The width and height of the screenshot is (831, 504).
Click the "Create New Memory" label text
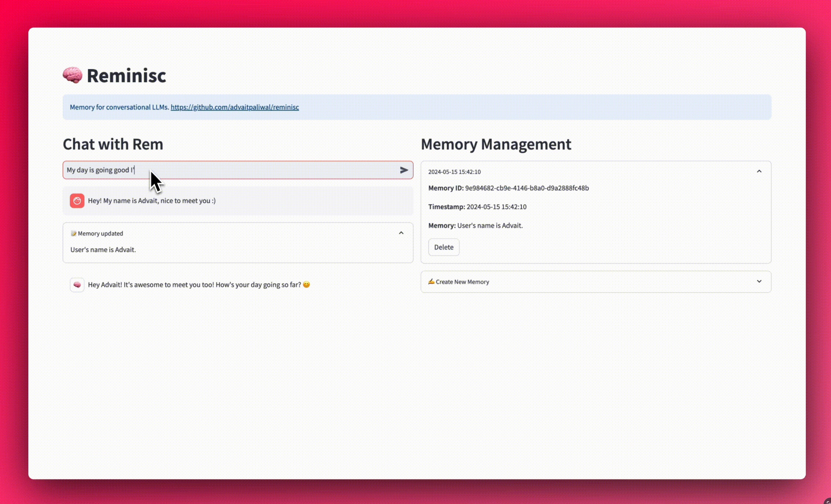(462, 282)
